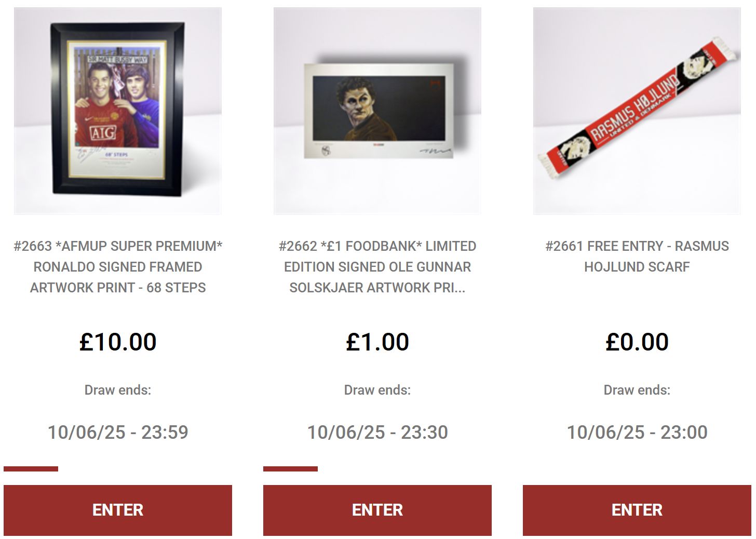756x539 pixels.
Task: Click the ticket progress bar above Ronaldo ENTER
Action: click(x=31, y=469)
